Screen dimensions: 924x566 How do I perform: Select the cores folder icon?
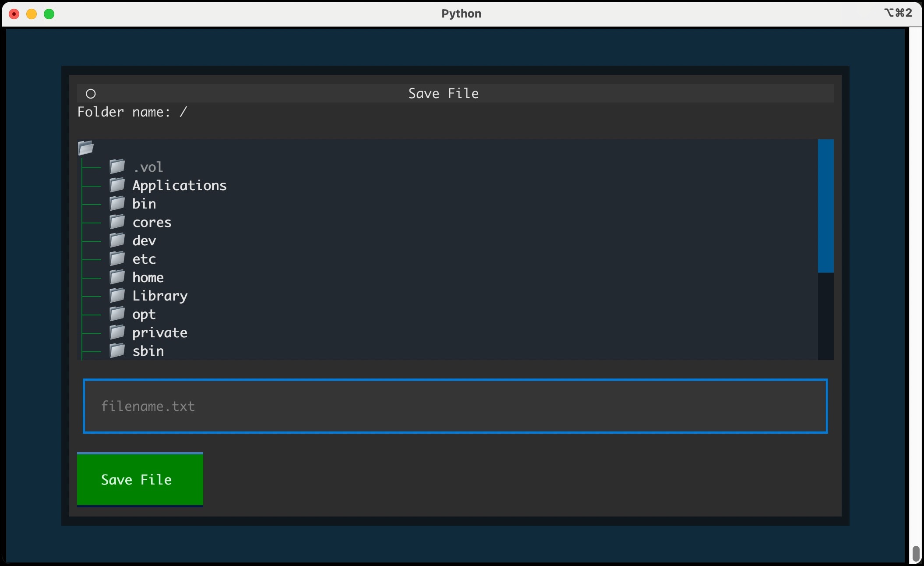tap(117, 222)
